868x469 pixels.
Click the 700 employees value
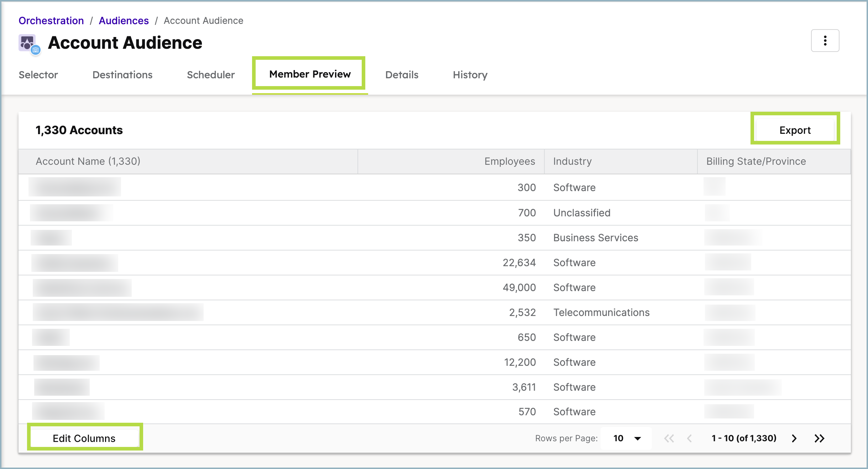(x=527, y=213)
